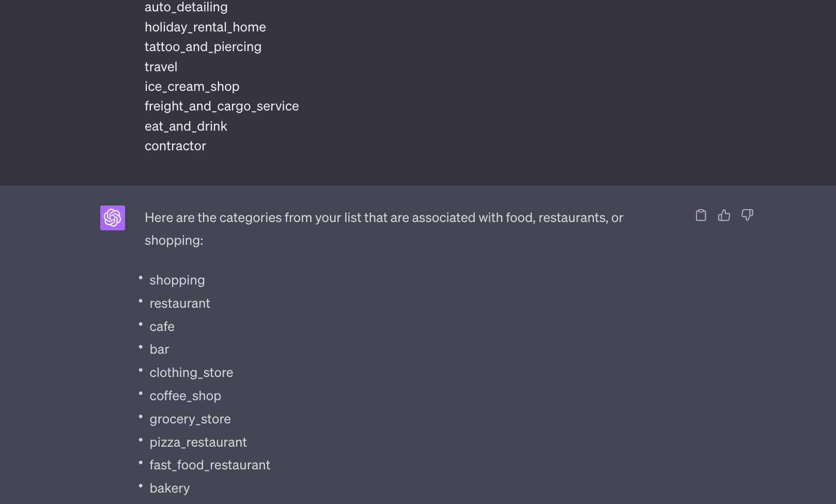The image size is (836, 504).
Task: Click the response intro sentence text
Action: point(384,229)
